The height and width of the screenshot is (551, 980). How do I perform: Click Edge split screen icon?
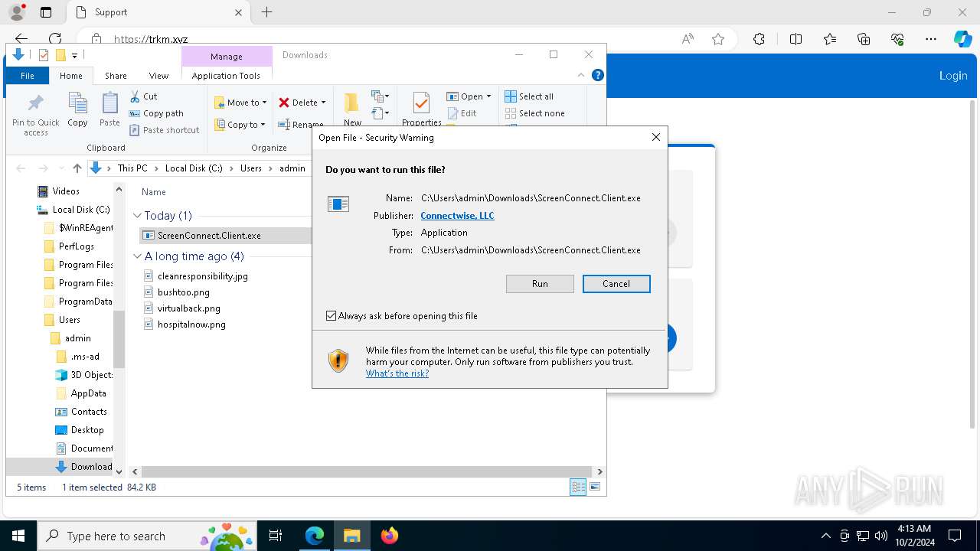pyautogui.click(x=795, y=39)
